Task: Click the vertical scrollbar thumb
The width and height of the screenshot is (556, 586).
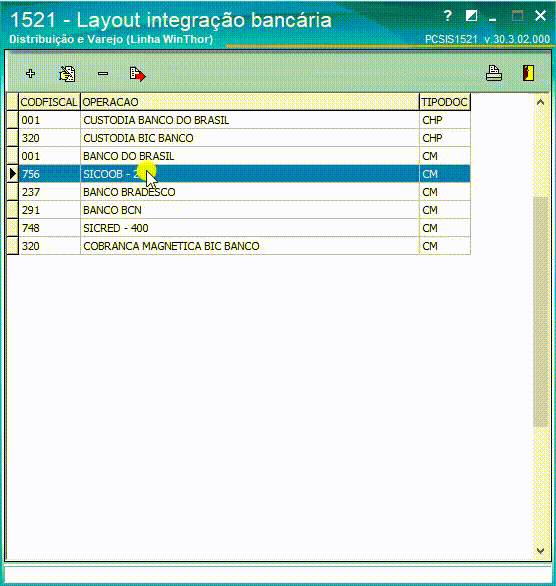Action: click(540, 312)
